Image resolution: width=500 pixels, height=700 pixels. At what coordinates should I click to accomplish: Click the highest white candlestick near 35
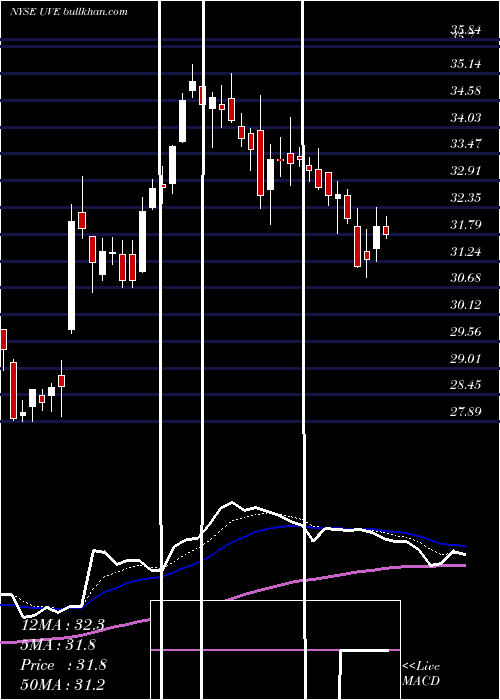pyautogui.click(x=193, y=85)
